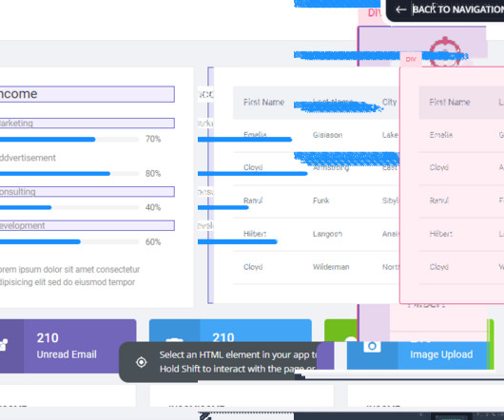Click the back arrow icon beside Back to Navigation
This screenshot has width=504, height=420.
[x=400, y=10]
